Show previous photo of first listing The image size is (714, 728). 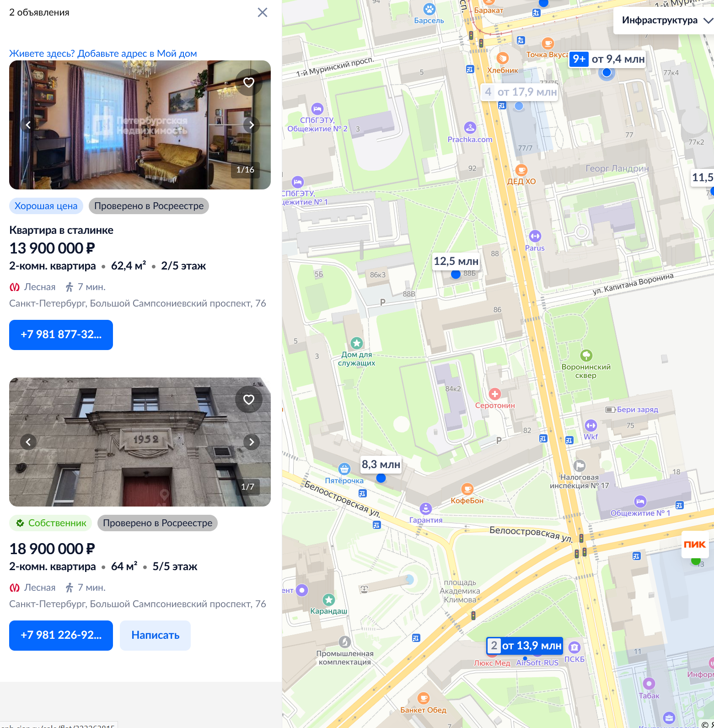coord(28,125)
